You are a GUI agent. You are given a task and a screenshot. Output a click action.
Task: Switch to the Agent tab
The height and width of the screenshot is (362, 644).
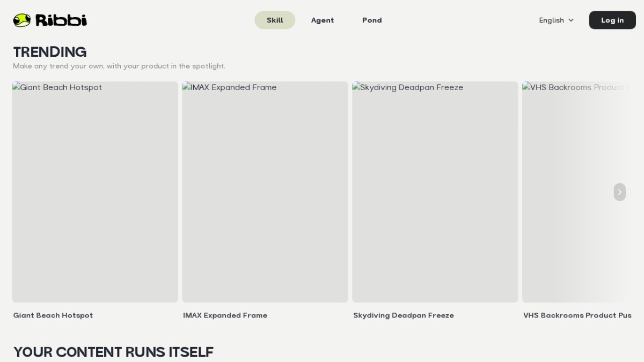pyautogui.click(x=323, y=20)
